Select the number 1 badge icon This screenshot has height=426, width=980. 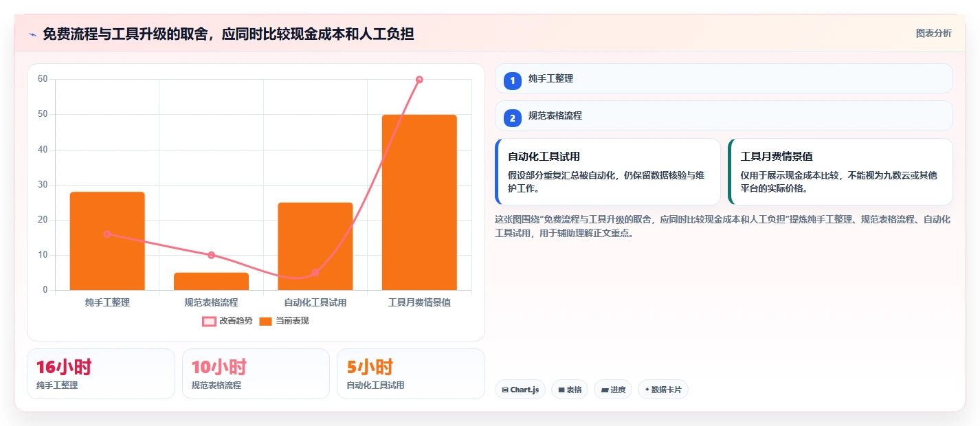[512, 80]
